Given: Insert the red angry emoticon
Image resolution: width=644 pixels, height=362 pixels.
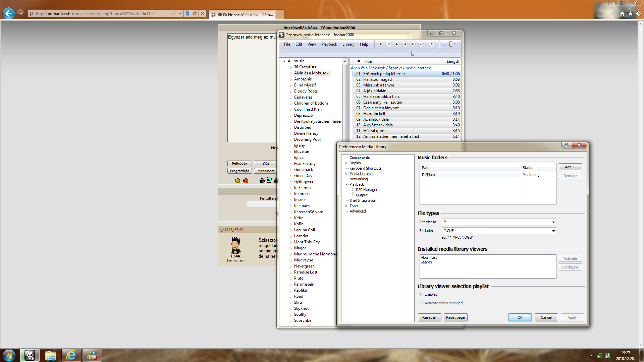Looking at the screenshot, I should coord(246,181).
